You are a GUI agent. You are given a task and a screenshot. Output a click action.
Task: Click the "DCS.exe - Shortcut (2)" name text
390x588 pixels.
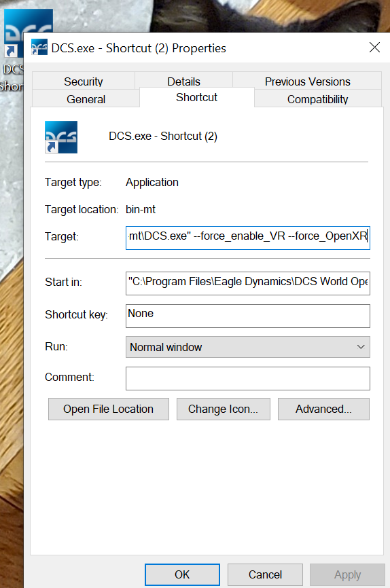[x=163, y=136]
